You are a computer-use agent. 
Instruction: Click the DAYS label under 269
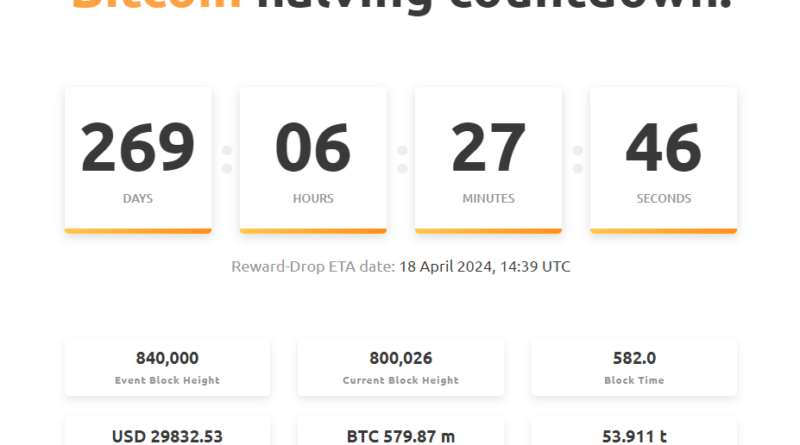138,199
